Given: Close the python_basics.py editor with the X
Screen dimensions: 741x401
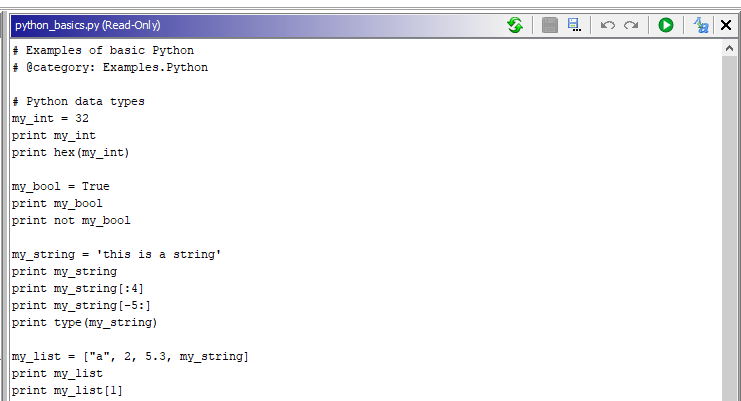Looking at the screenshot, I should coord(727,25).
